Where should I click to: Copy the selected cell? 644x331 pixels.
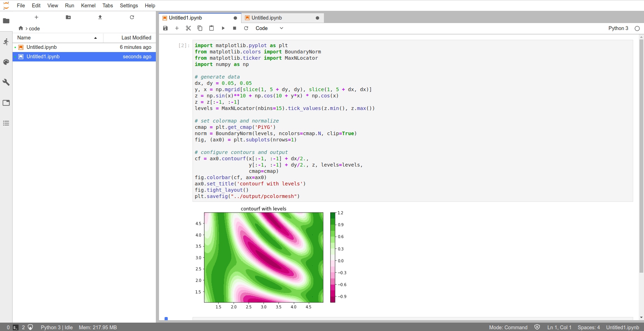point(200,28)
